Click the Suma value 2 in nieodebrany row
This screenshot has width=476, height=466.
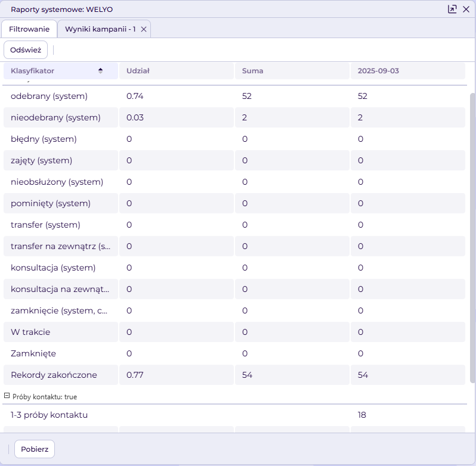pyautogui.click(x=245, y=117)
